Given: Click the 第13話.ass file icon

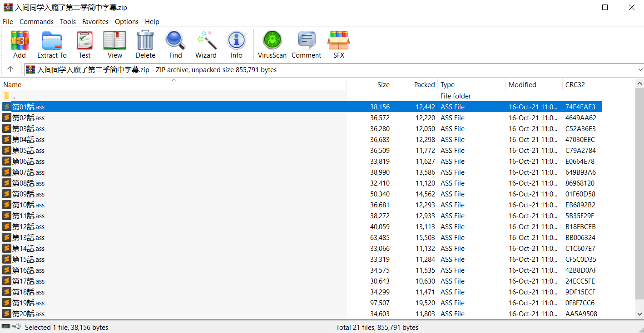Looking at the screenshot, I should 7,238.
